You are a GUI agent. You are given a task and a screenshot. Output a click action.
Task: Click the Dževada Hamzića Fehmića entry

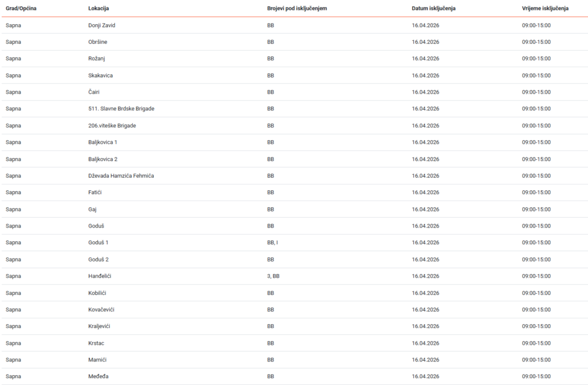point(121,176)
